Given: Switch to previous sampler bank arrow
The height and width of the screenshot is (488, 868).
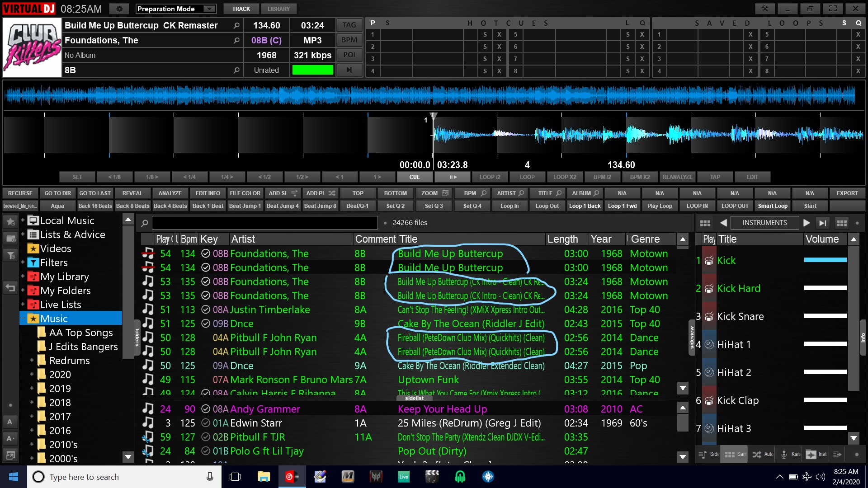Looking at the screenshot, I should [723, 223].
